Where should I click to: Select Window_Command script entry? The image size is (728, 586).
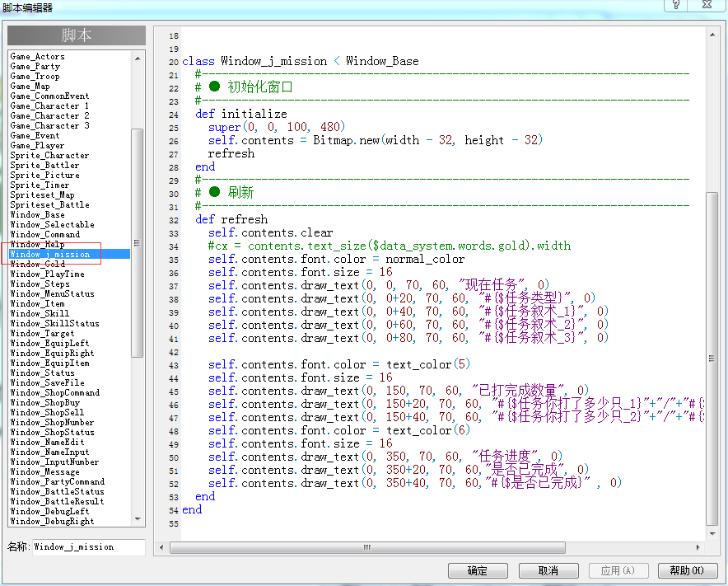tap(45, 234)
